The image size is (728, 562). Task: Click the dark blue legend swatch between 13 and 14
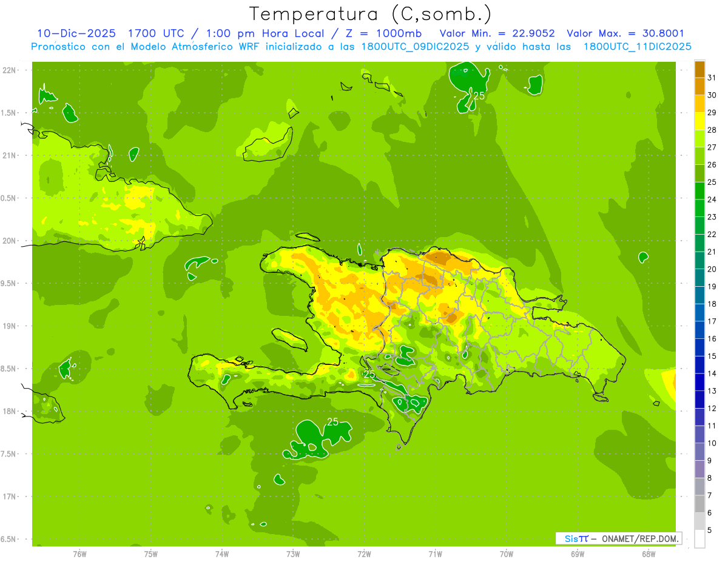click(699, 382)
